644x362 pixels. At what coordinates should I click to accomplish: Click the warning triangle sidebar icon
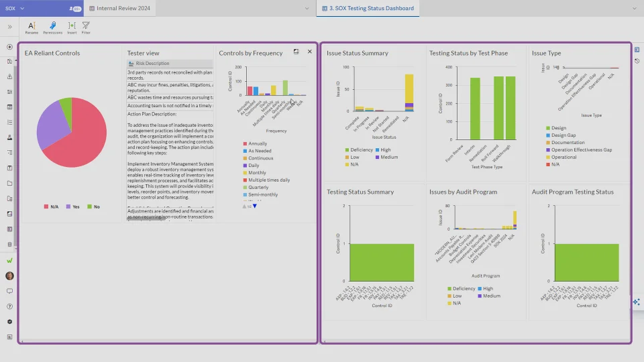click(x=9, y=76)
